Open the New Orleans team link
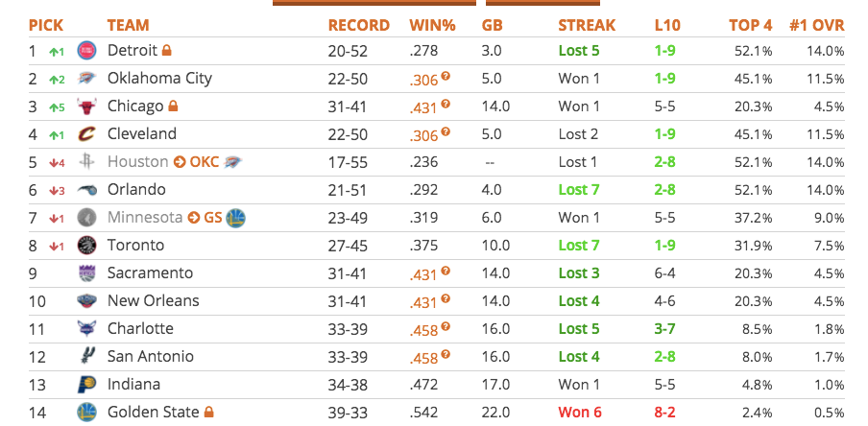Viewport: 868px width, 426px height. 154,300
